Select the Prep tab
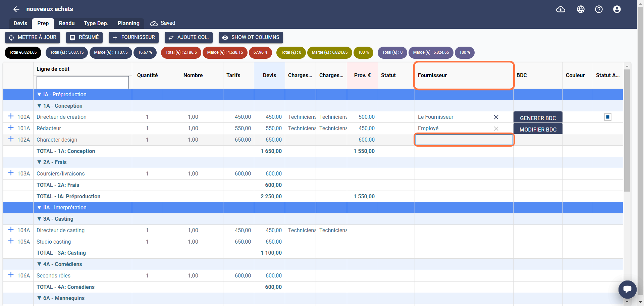The width and height of the screenshot is (644, 306). point(43,23)
